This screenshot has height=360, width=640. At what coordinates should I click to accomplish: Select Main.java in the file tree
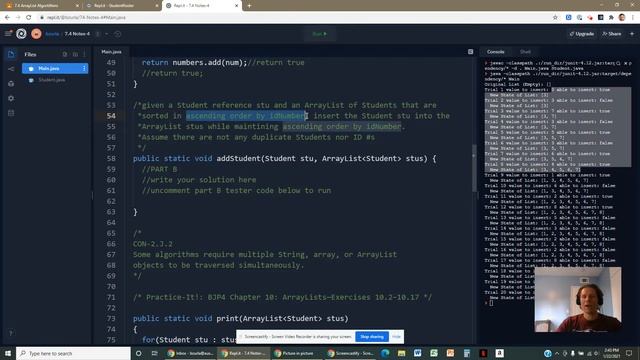pos(55,69)
